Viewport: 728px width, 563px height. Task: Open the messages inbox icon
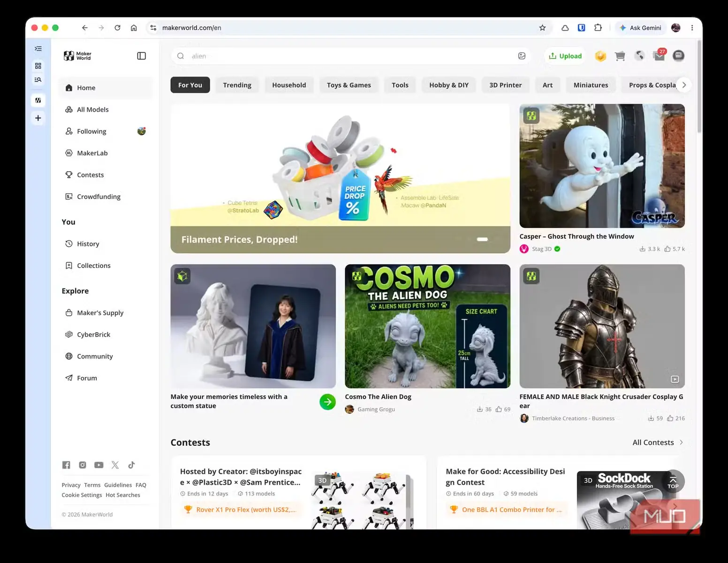[x=659, y=56]
